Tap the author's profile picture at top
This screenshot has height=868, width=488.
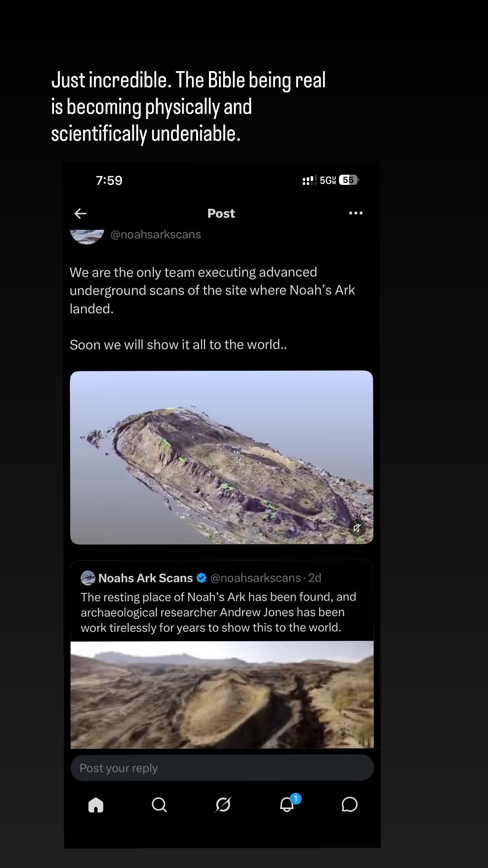(x=87, y=236)
